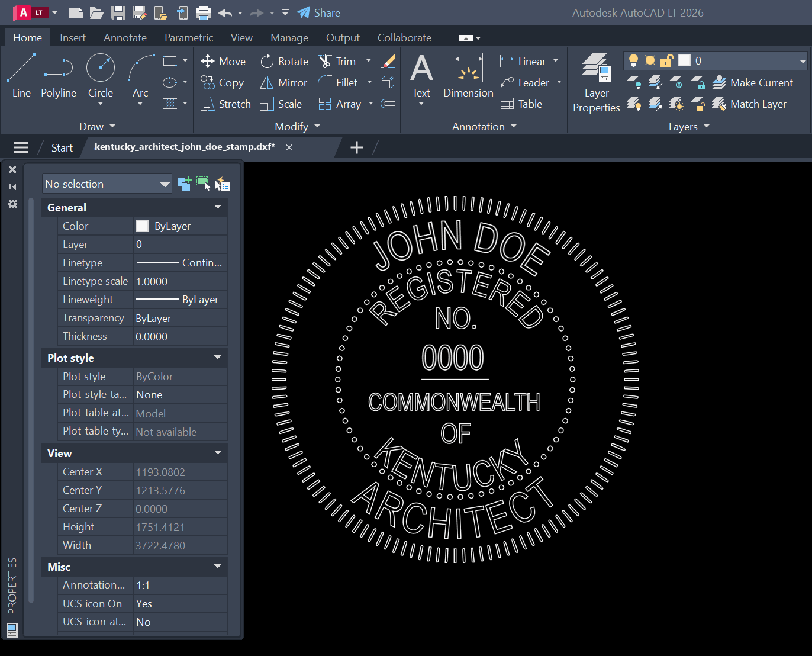Click the layer Lock icon in Layers panel
The image size is (812, 656).
(698, 82)
